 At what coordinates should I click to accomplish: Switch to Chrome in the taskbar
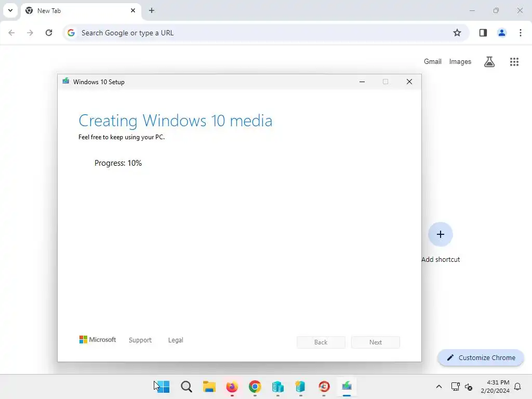[x=255, y=387]
